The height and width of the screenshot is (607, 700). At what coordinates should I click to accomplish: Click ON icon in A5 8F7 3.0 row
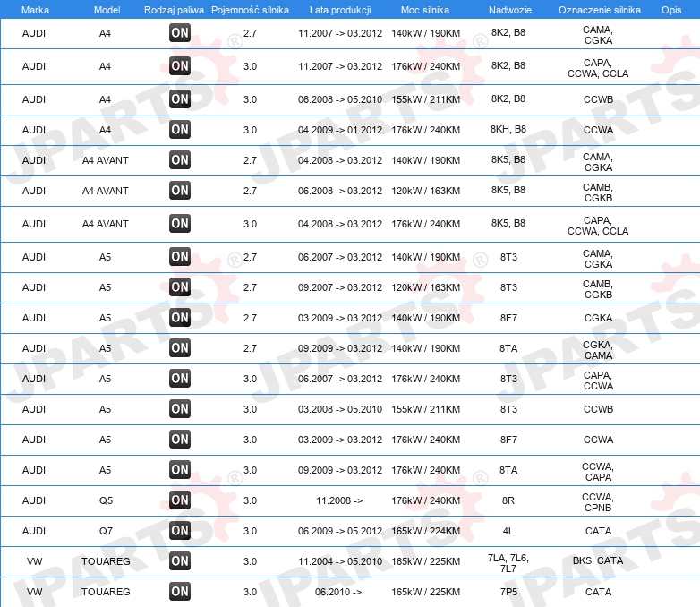180,439
